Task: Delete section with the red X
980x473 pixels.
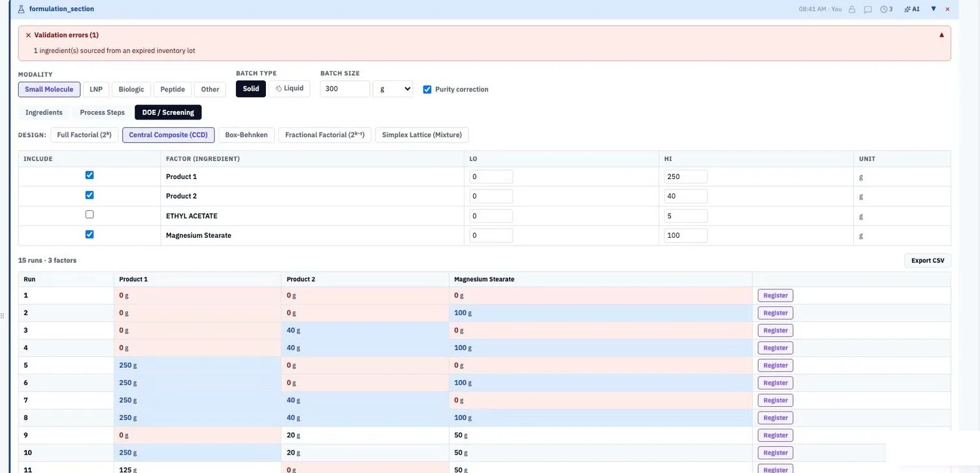Action: (947, 9)
